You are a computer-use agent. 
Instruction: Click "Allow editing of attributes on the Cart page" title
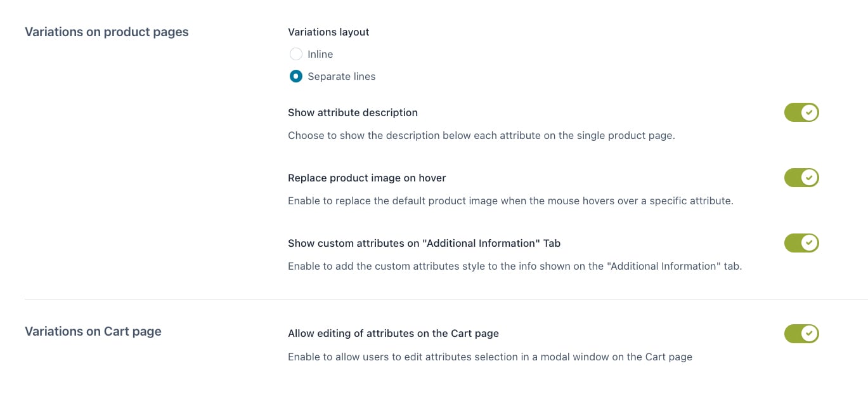click(393, 333)
